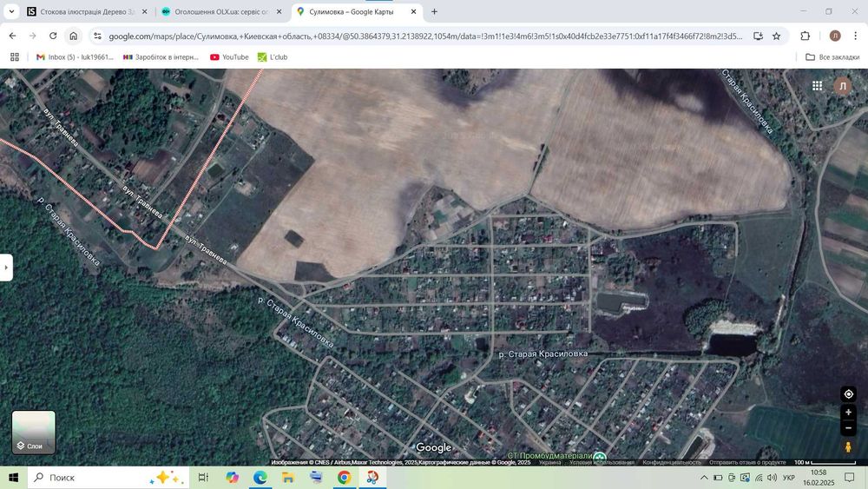
Task: Open the YouTube bookmark
Action: tap(229, 57)
